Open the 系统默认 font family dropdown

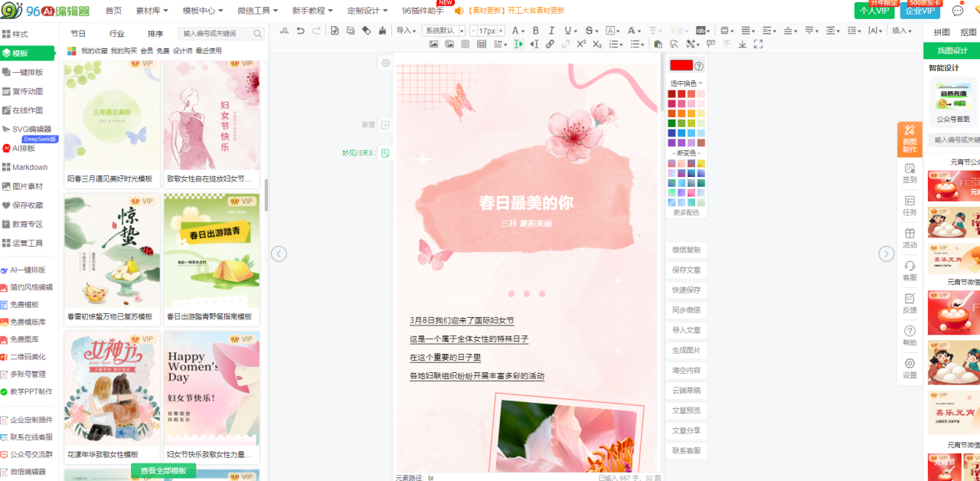[x=444, y=31]
